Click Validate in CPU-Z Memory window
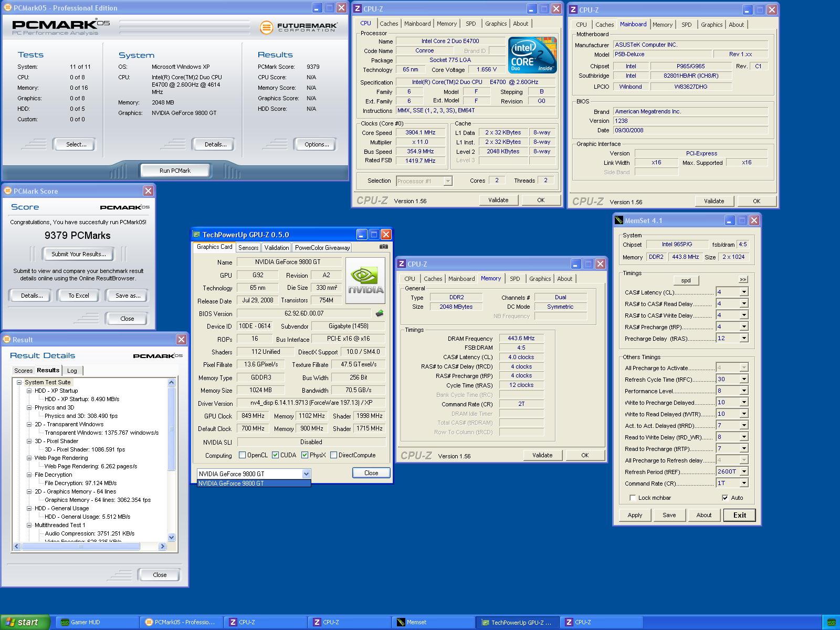Screen dimensions: 840x630 click(542, 455)
